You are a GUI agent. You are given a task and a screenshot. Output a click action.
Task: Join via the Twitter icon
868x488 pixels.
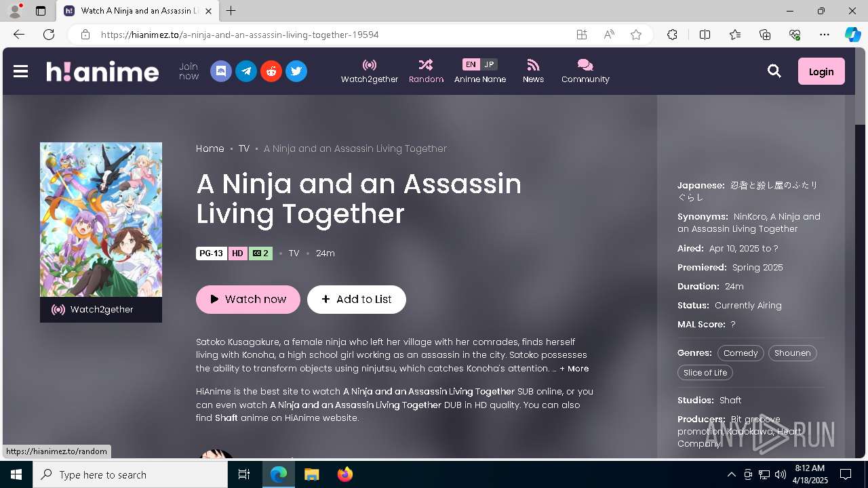point(296,71)
